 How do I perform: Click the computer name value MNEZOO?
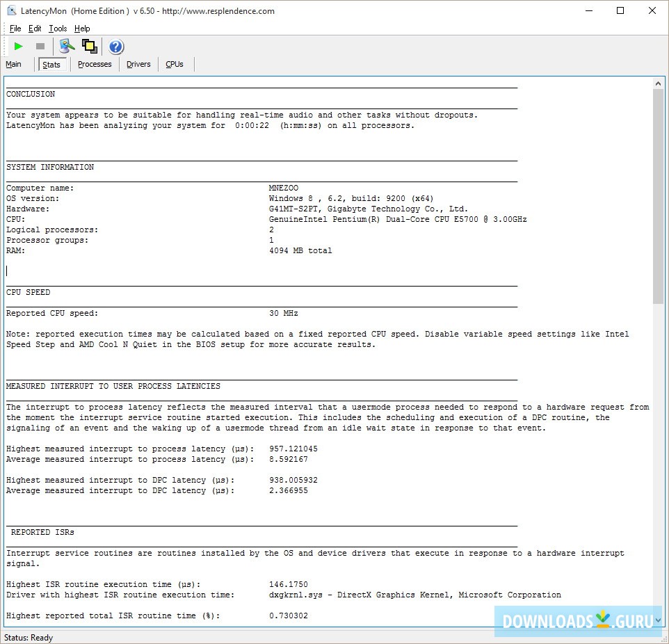[x=283, y=188]
